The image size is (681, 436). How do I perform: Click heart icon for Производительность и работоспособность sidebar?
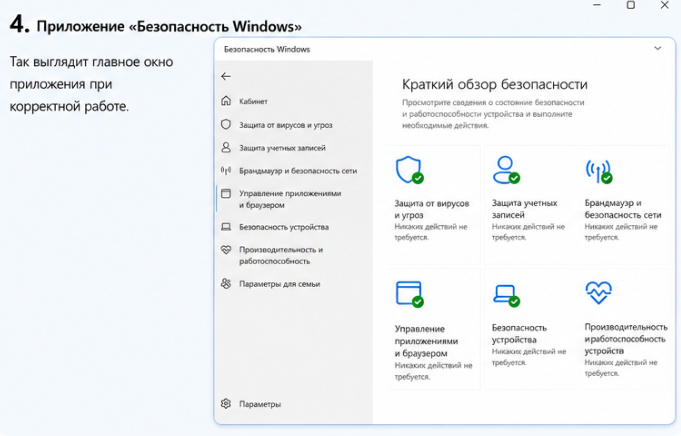[226, 250]
